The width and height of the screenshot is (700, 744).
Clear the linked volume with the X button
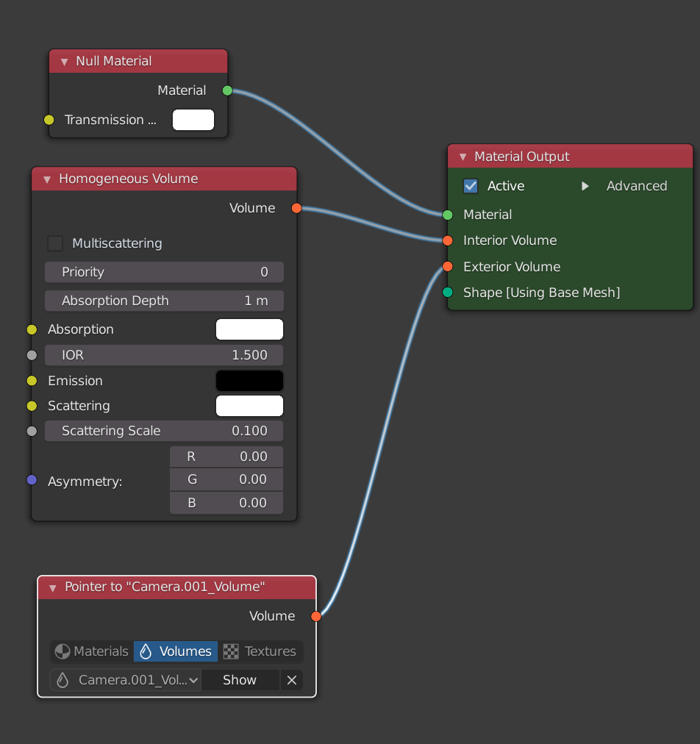[291, 680]
